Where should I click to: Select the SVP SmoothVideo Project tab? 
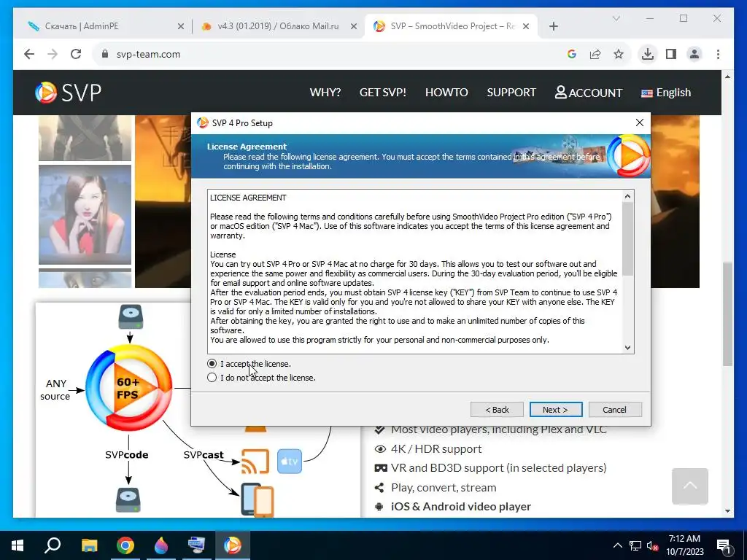(x=452, y=26)
